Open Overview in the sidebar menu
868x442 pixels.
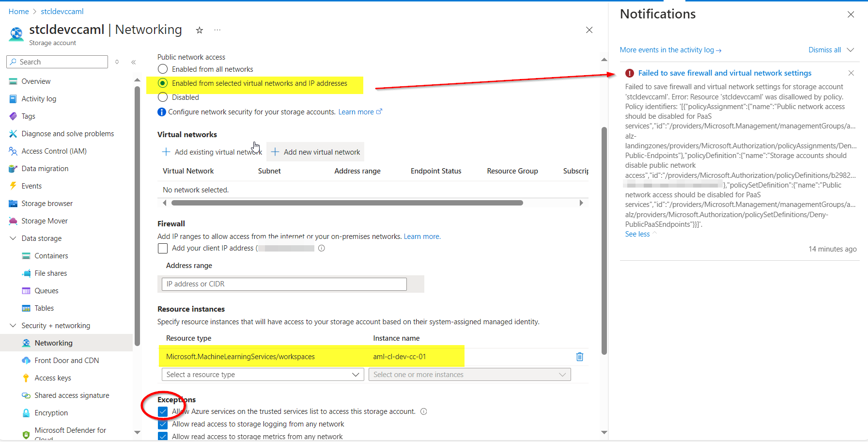click(36, 81)
